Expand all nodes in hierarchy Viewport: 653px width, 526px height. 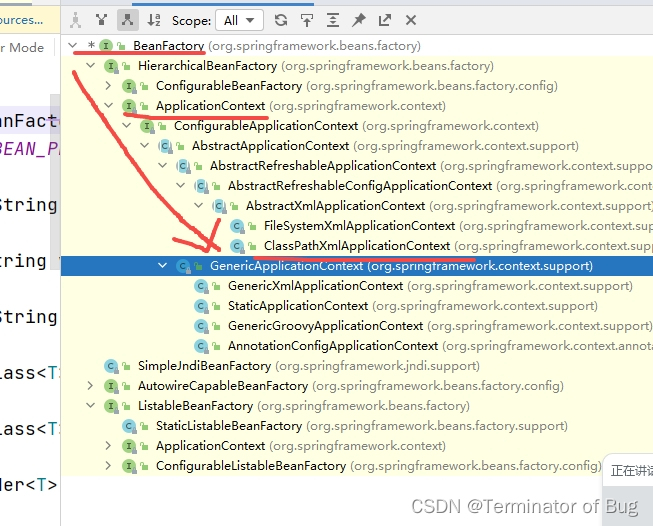[x=333, y=20]
